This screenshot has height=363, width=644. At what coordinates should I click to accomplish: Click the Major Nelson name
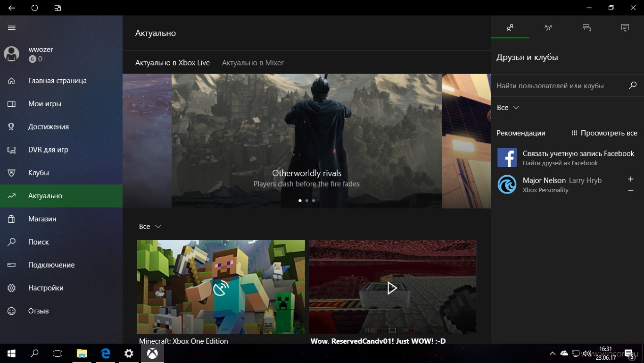544,180
